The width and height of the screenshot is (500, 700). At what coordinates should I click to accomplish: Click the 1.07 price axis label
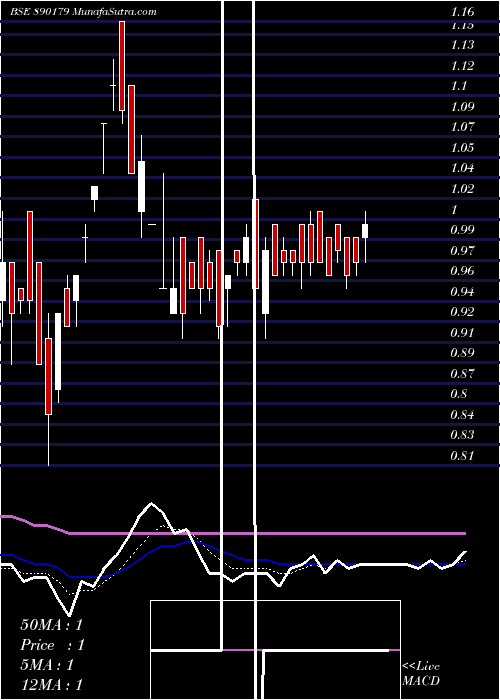pyautogui.click(x=462, y=127)
